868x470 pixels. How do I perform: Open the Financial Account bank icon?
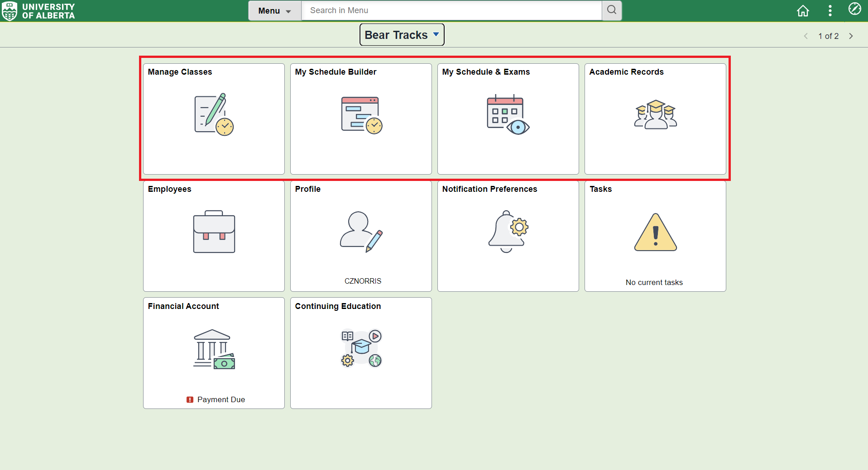point(214,349)
